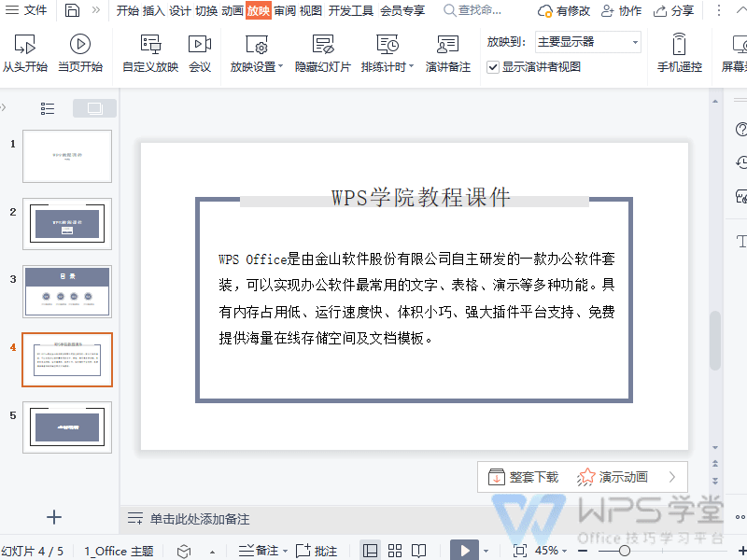Go to the previous slide with the double-up arrow

[715, 464]
